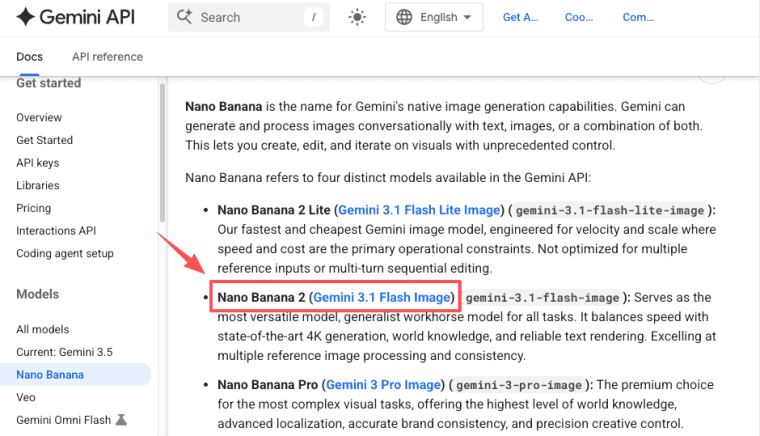
Task: Open API keys sidebar item
Action: (37, 163)
